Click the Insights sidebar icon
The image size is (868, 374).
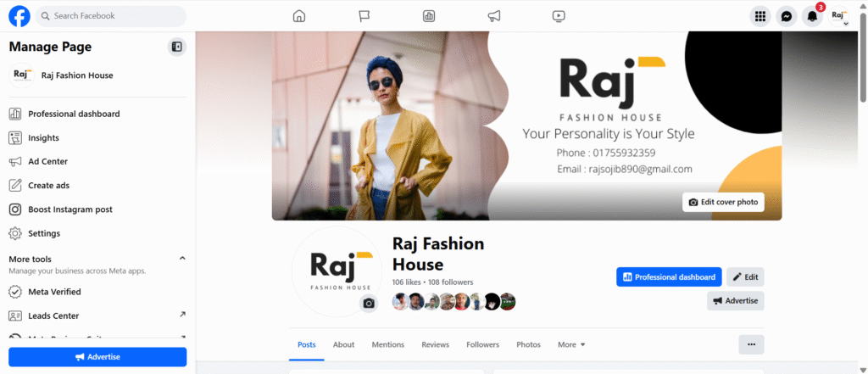pyautogui.click(x=15, y=138)
